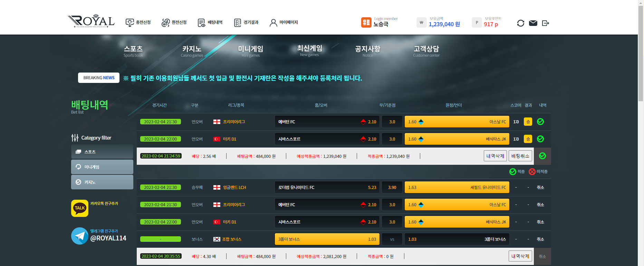Open the 공지사항 Notice tab
Viewport: 644px width, 266px height.
367,51
